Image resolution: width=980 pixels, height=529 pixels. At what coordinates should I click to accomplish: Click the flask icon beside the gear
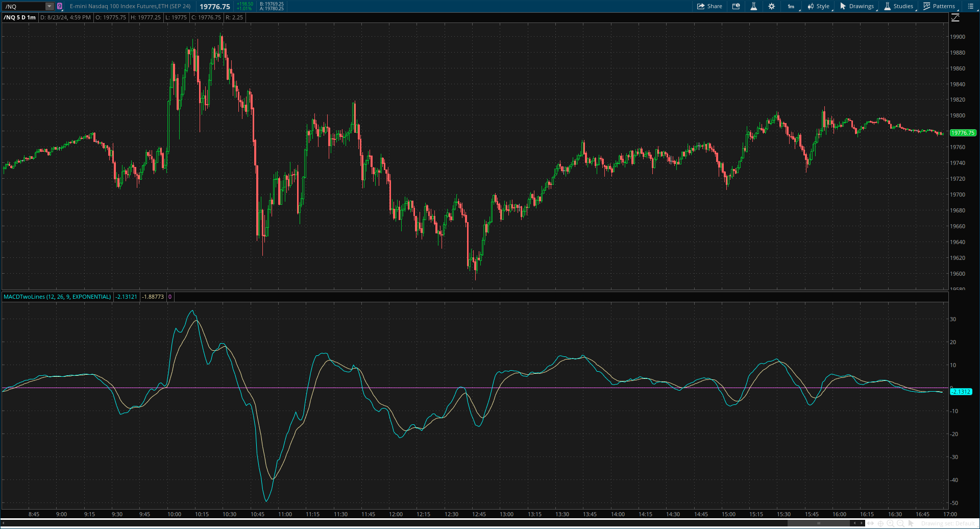pyautogui.click(x=753, y=6)
